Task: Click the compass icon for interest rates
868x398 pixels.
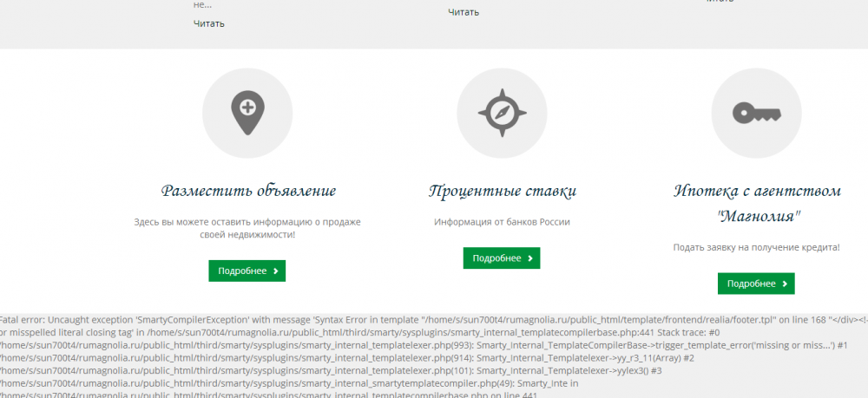Action: click(x=502, y=113)
